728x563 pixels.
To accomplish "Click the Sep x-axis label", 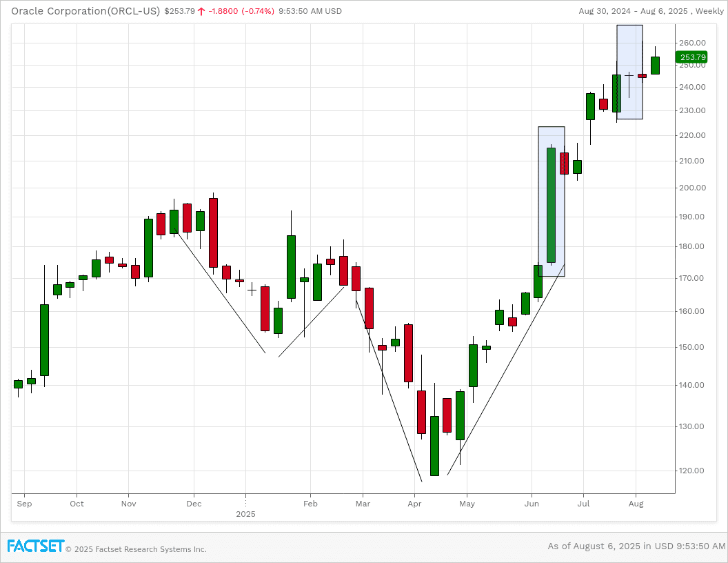I will 24,504.
